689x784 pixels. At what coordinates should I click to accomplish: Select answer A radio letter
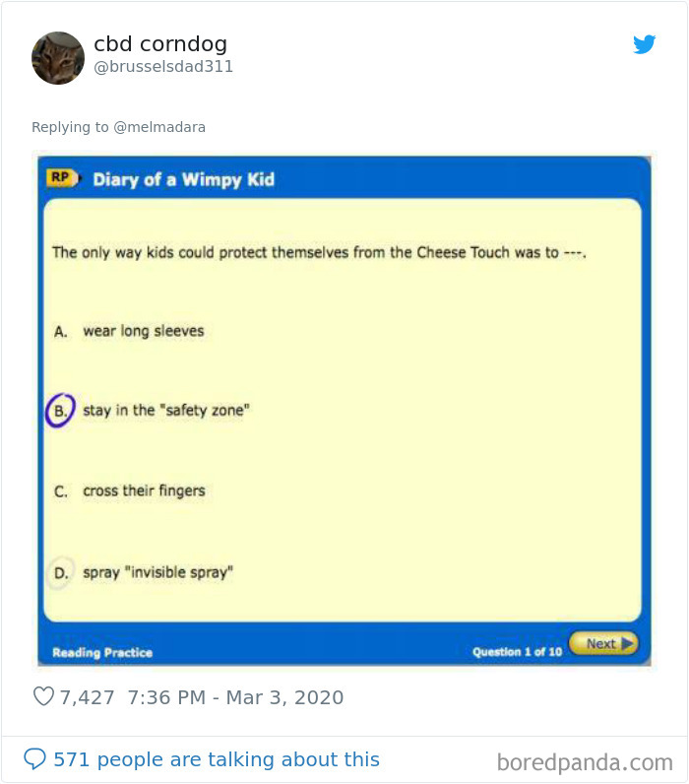(60, 332)
